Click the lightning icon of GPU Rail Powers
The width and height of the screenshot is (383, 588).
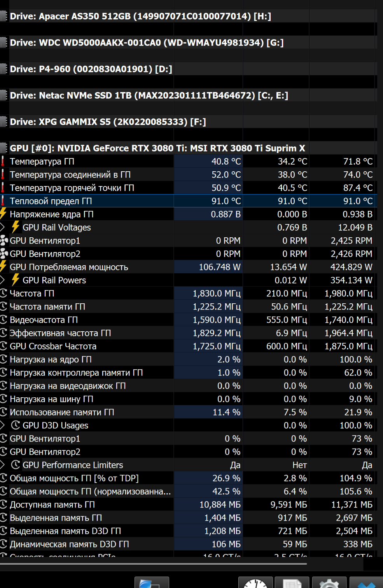coord(16,280)
